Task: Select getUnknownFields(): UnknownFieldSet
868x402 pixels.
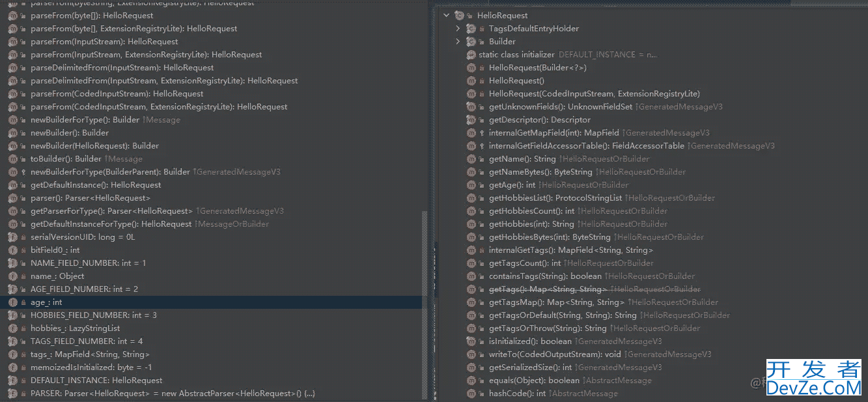Action: pyautogui.click(x=561, y=106)
